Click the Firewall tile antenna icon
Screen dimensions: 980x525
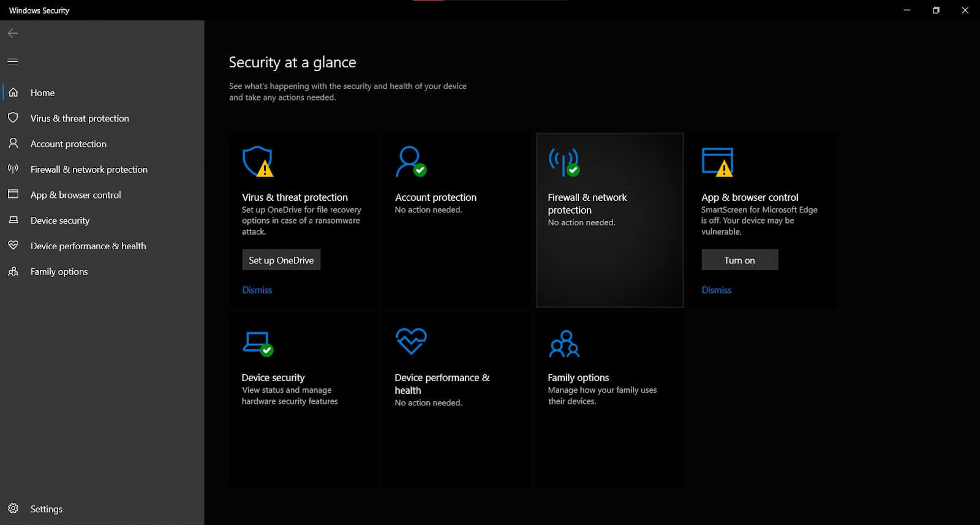(564, 162)
